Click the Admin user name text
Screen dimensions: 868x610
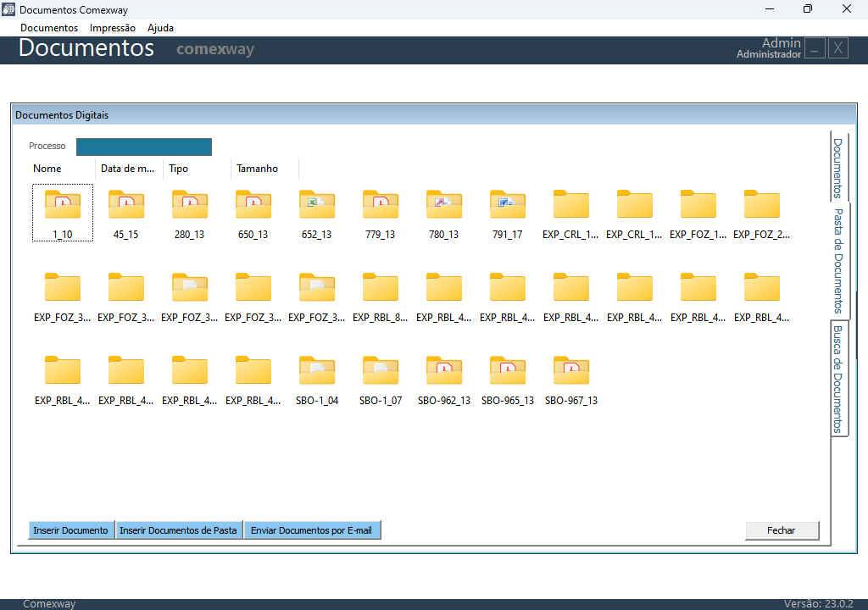[781, 42]
